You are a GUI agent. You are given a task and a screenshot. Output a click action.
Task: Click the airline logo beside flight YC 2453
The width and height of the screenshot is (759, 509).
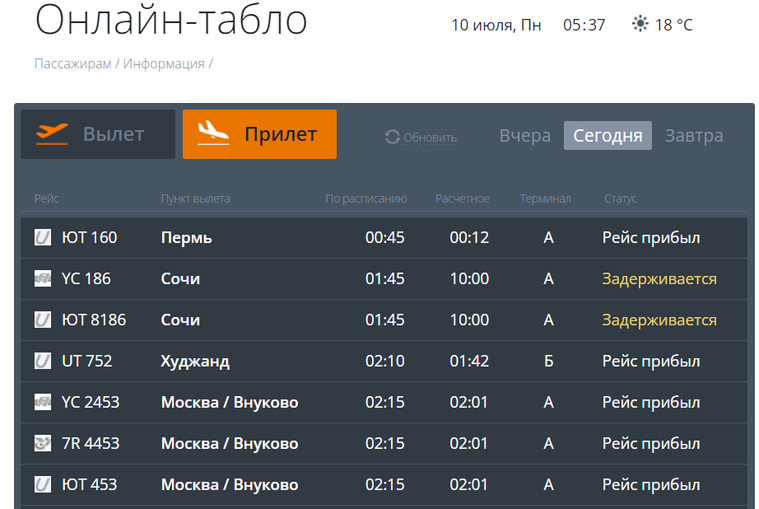click(x=43, y=402)
